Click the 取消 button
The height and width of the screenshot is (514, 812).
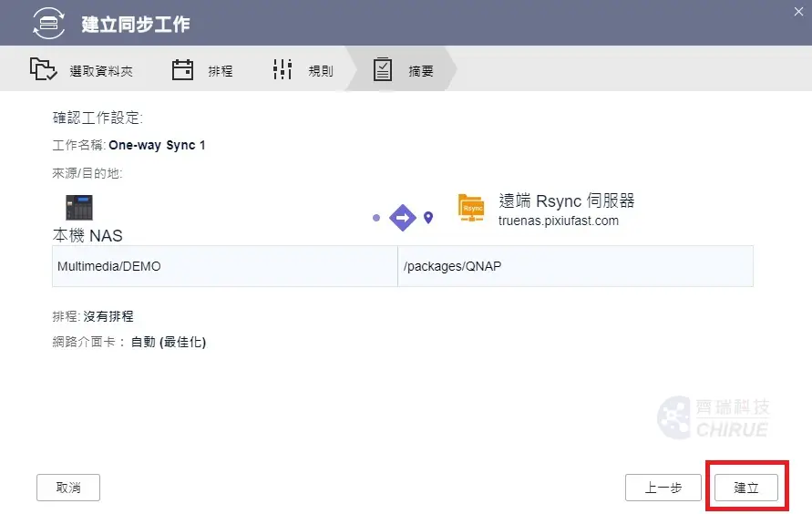(68, 488)
